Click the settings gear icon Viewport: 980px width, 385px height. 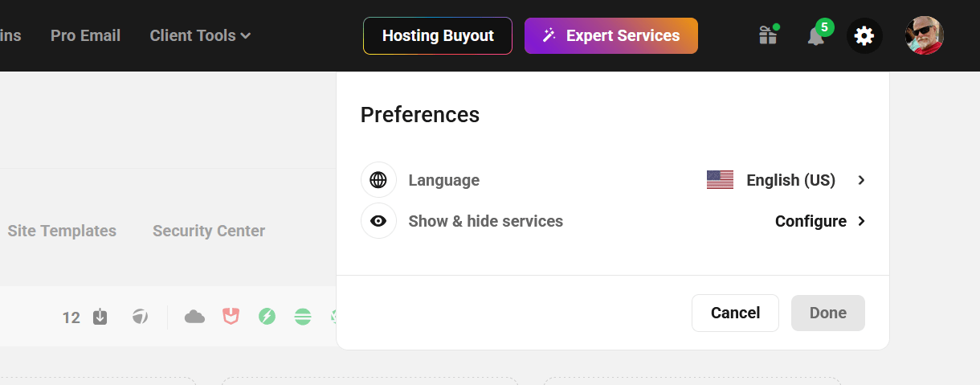pyautogui.click(x=864, y=36)
